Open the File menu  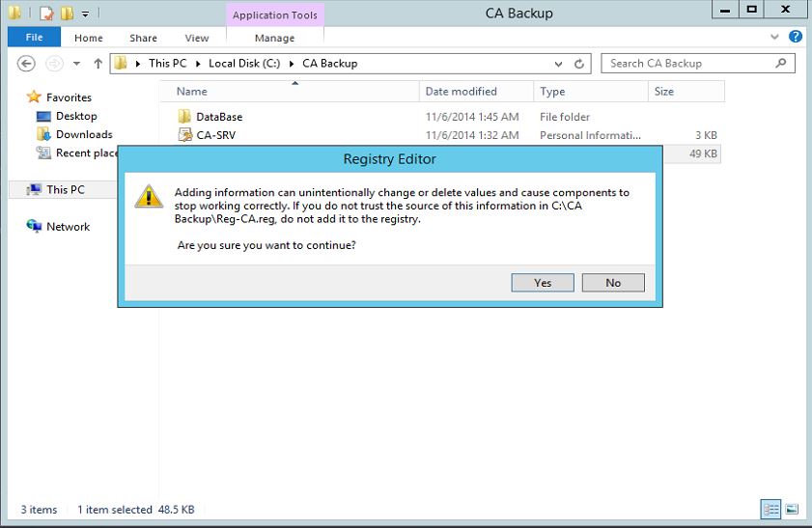point(34,38)
